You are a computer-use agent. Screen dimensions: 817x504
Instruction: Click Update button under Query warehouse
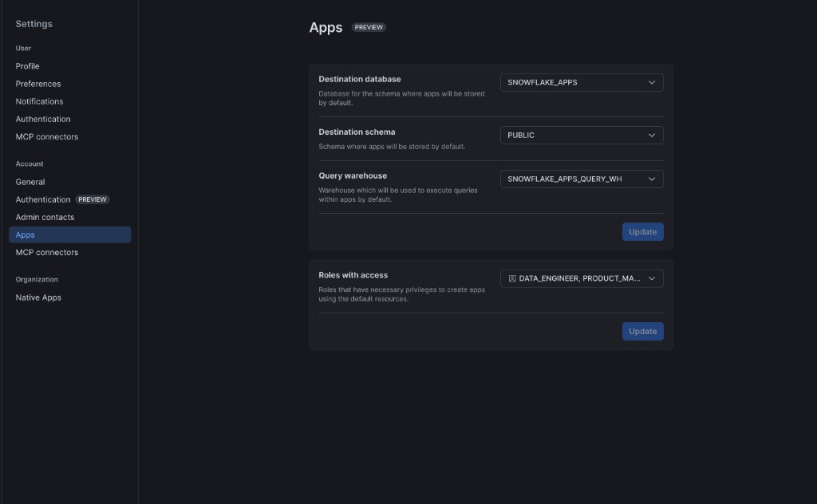(x=642, y=232)
